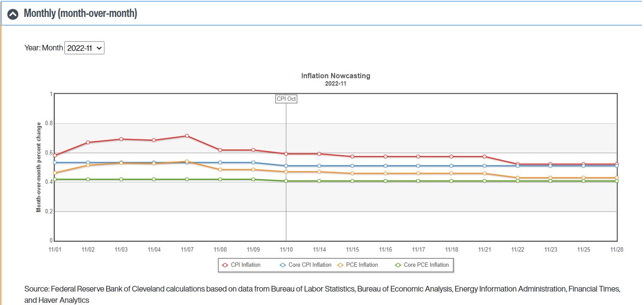Click the Inflation Nowcasting chart title
644x305 pixels.
(335, 76)
